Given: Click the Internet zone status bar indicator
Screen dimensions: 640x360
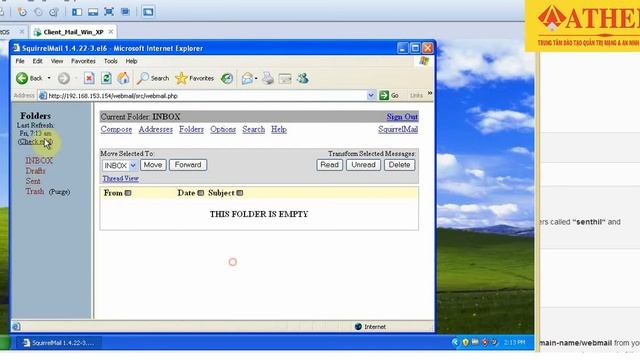Looking at the screenshot, I should (370, 327).
